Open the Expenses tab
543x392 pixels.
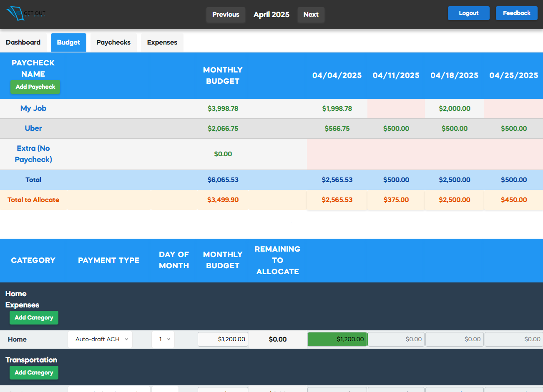pos(162,42)
